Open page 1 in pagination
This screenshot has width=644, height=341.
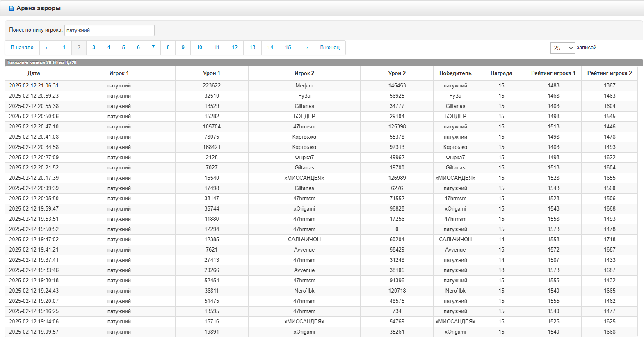[x=64, y=48]
